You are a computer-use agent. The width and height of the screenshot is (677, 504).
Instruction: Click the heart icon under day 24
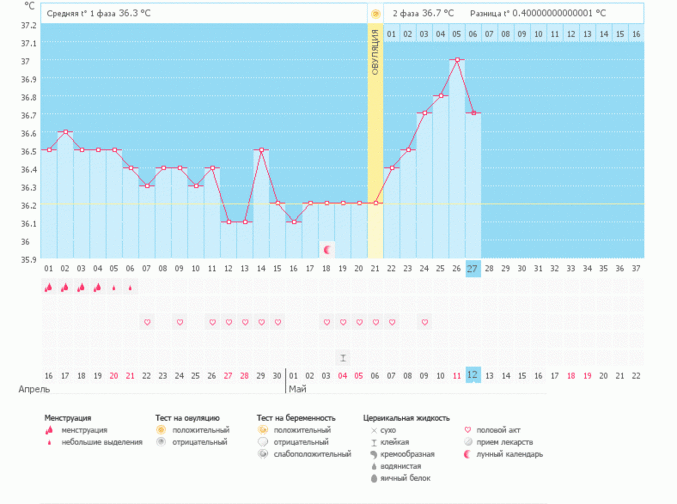tap(425, 322)
